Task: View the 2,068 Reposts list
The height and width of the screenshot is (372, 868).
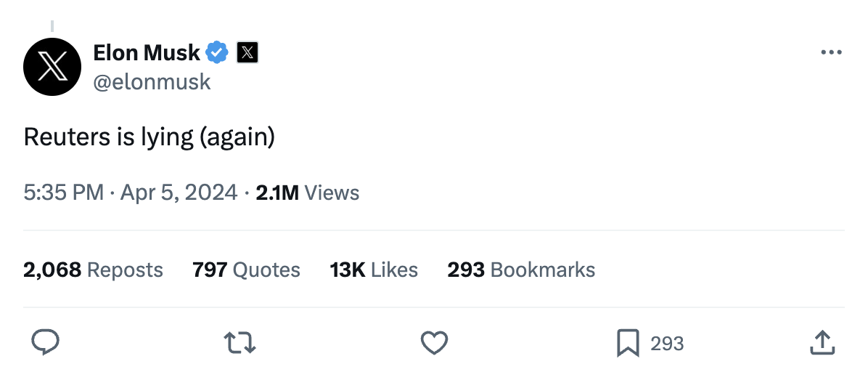Action: [x=93, y=270]
